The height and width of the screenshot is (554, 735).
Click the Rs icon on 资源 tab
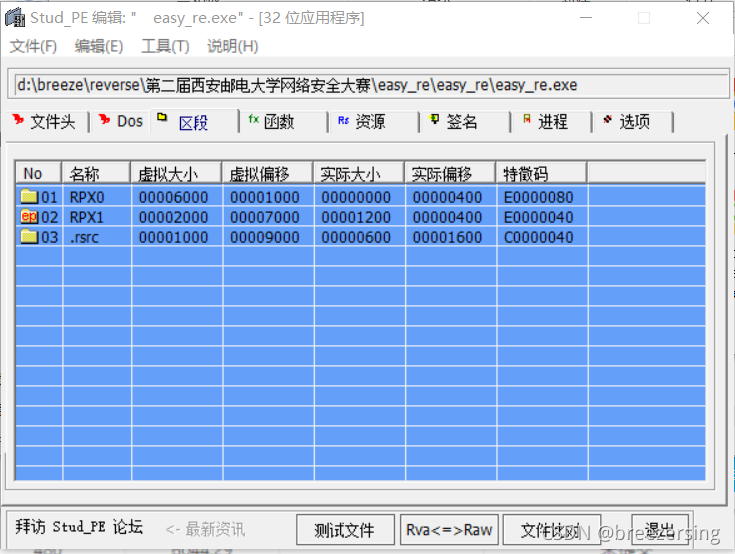click(343, 120)
